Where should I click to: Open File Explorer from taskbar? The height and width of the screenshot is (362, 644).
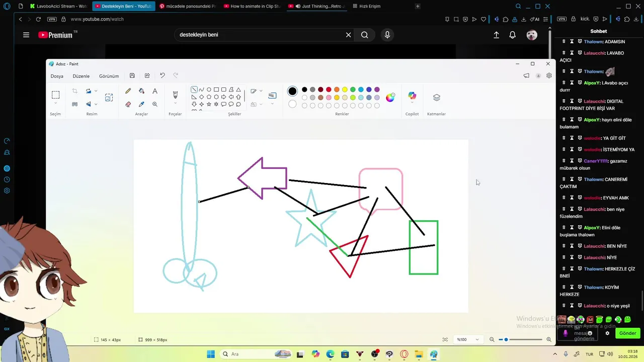point(419,354)
